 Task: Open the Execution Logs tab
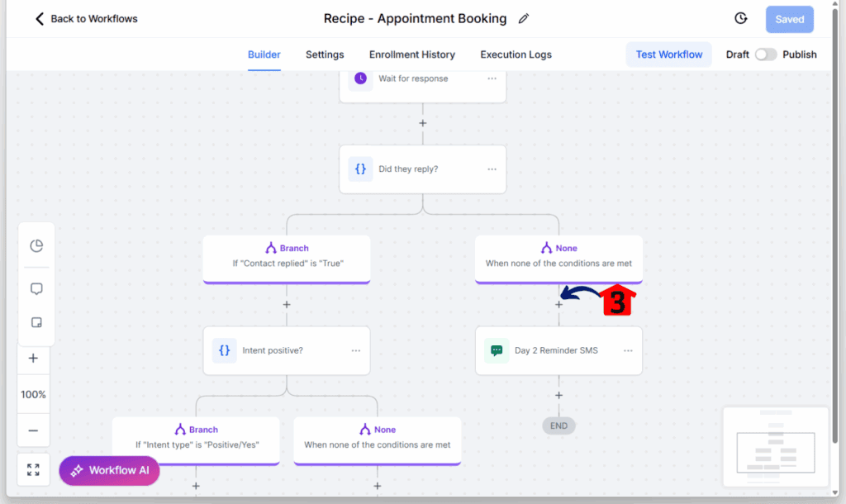[x=516, y=55]
